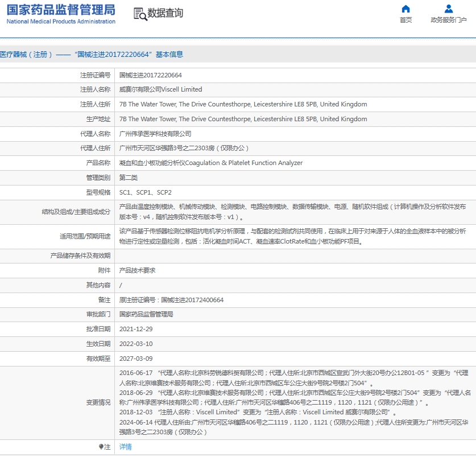Click product name Coagulation & Platelet Function Analyzer
This screenshot has height=457, width=476.
(244, 163)
